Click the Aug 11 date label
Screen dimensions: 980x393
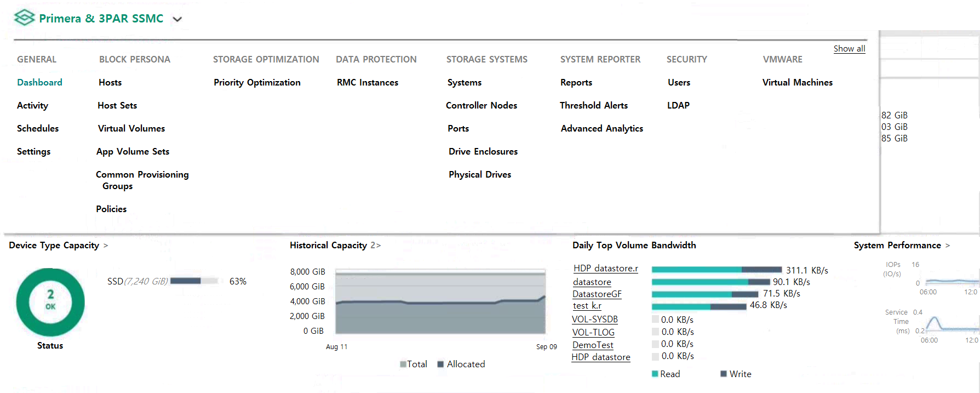(x=336, y=346)
